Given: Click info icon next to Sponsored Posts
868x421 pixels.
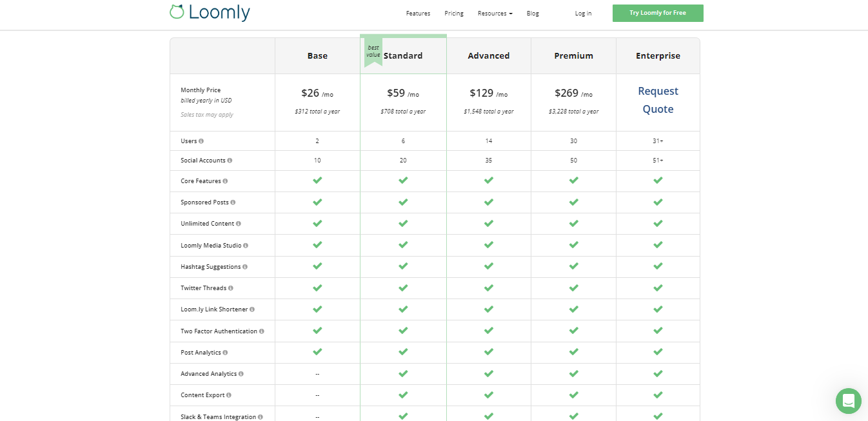Looking at the screenshot, I should 233,202.
